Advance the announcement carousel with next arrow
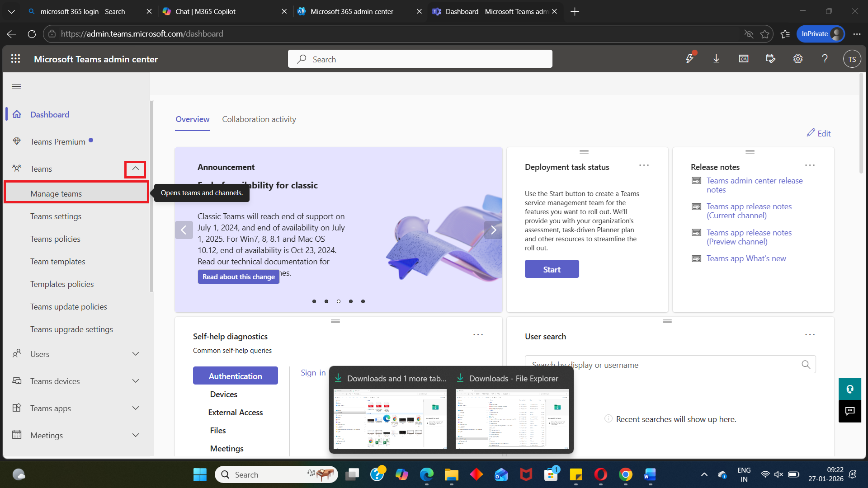Viewport: 868px width, 488px height. point(493,230)
